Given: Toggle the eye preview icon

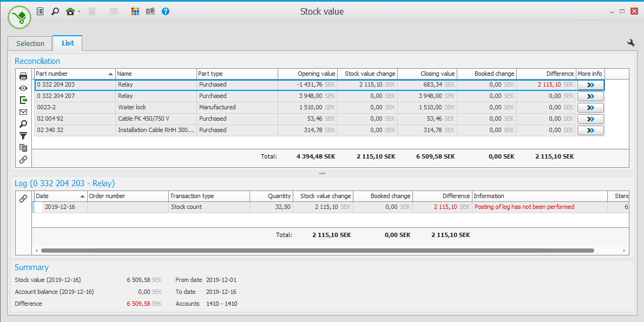Looking at the screenshot, I should point(23,88).
